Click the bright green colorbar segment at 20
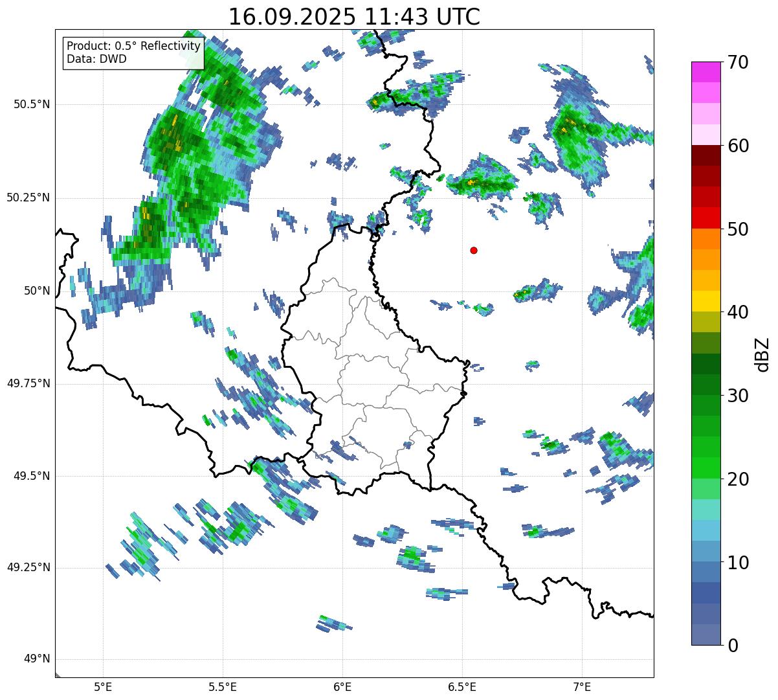Viewport: 778px width, 700px height. pos(706,468)
